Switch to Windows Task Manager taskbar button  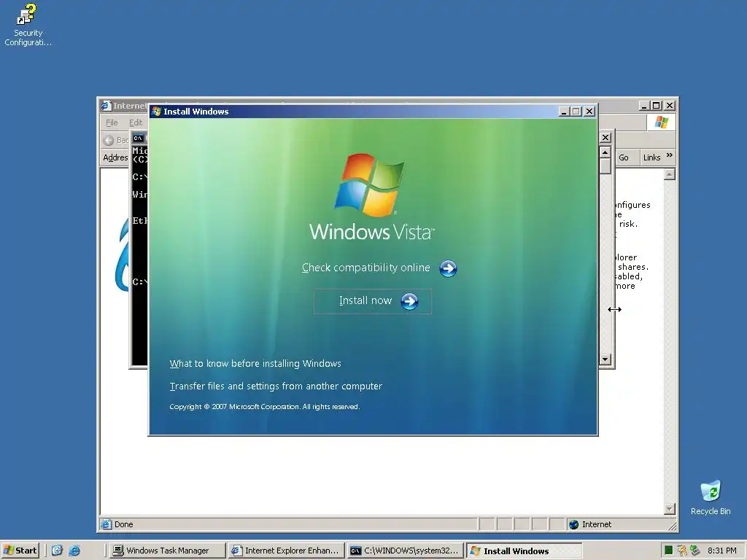click(x=166, y=551)
